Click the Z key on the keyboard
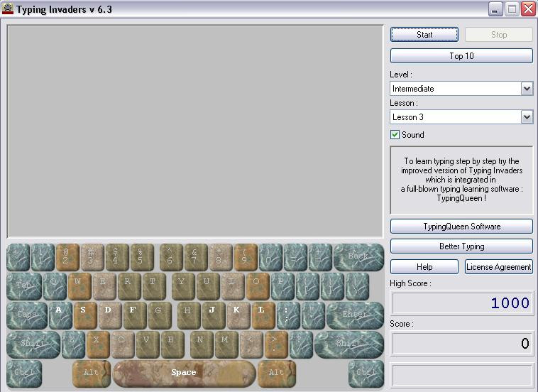This screenshot has width=538, height=392. (x=73, y=344)
